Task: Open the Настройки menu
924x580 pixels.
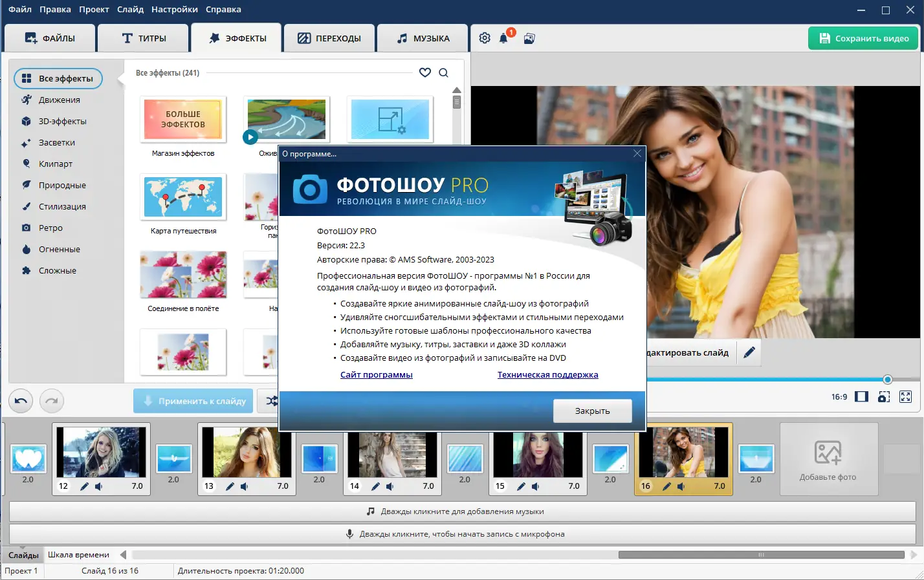Action: [x=175, y=9]
